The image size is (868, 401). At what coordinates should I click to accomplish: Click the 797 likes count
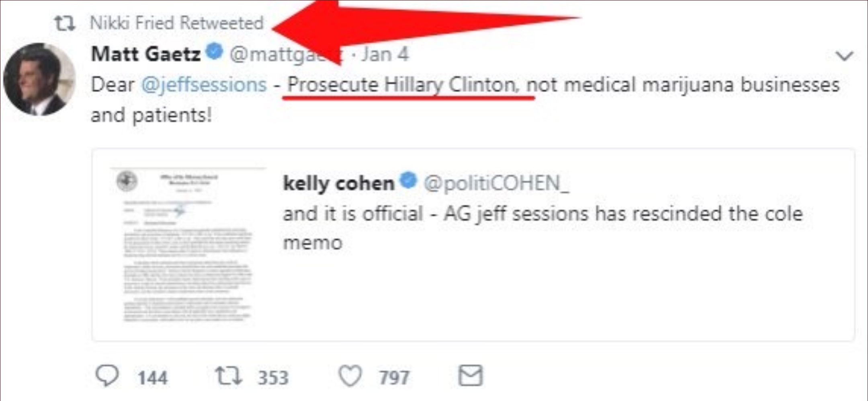[394, 378]
